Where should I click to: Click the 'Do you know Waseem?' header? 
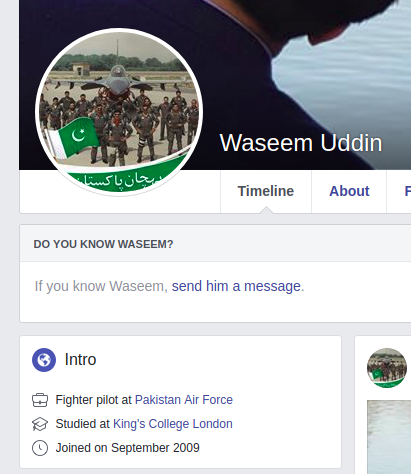[103, 244]
